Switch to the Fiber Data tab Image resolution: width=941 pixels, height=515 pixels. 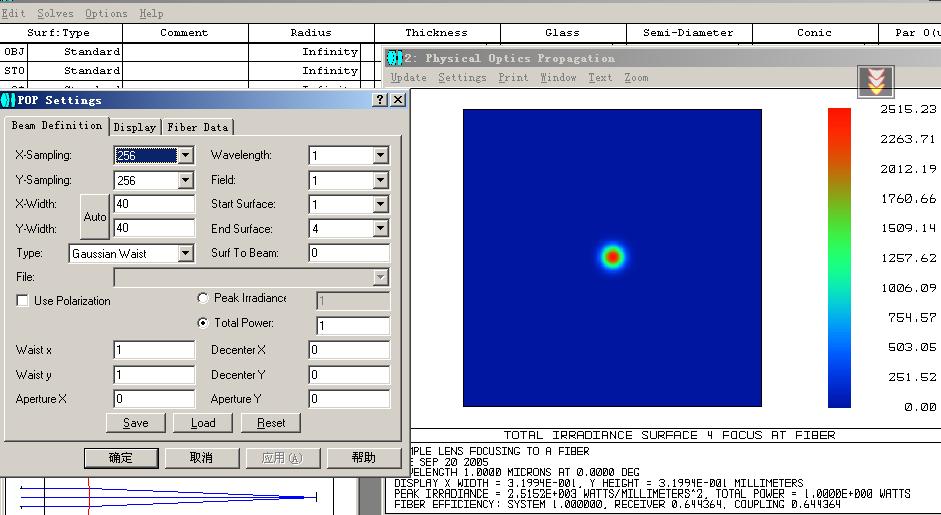pyautogui.click(x=197, y=127)
